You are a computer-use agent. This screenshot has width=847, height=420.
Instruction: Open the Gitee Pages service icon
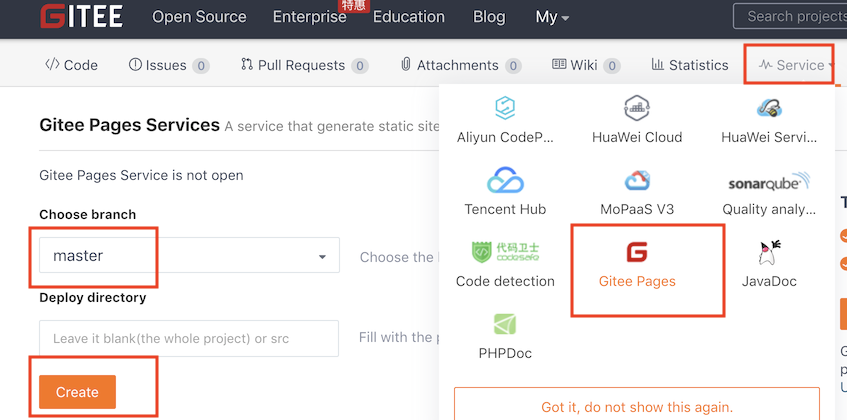click(x=637, y=252)
